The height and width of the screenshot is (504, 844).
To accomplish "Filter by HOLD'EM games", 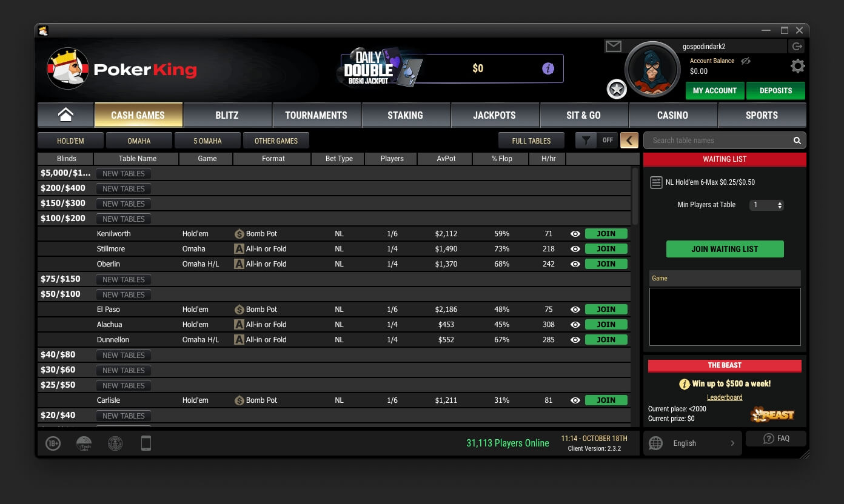I will pos(70,141).
